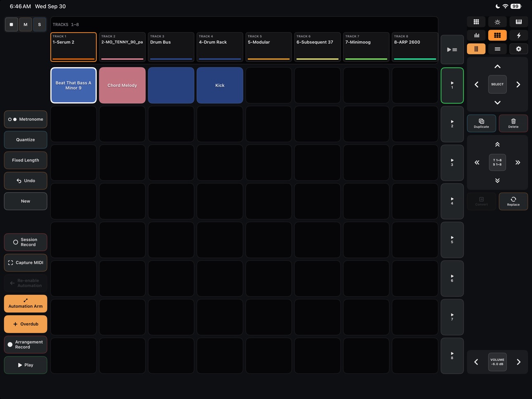Open the settings gear icon
This screenshot has height=399, width=532.
(518, 49)
